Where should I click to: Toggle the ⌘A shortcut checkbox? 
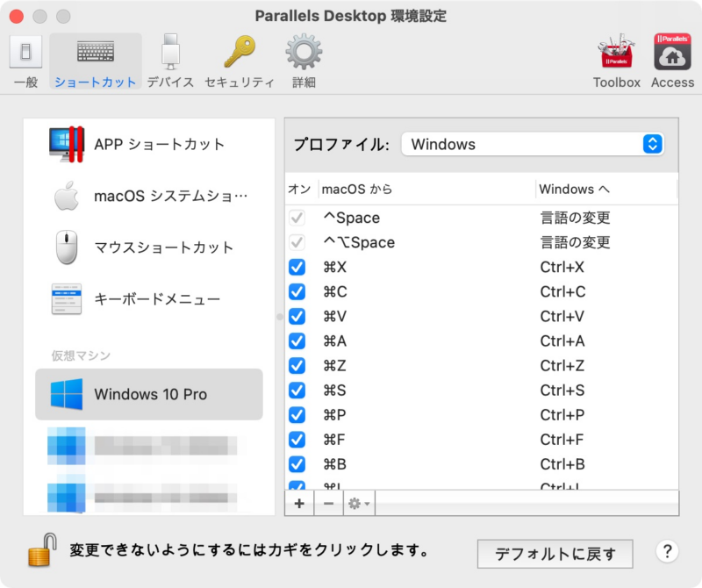point(297,341)
